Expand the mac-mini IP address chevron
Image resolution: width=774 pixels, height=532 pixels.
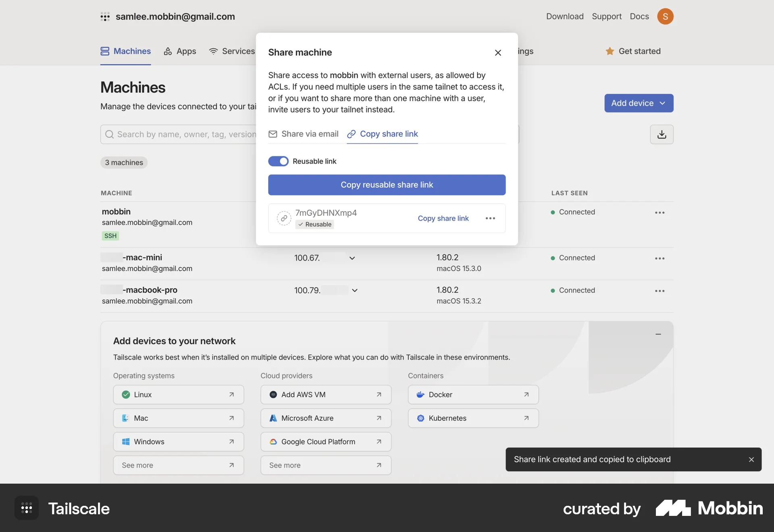tap(352, 258)
